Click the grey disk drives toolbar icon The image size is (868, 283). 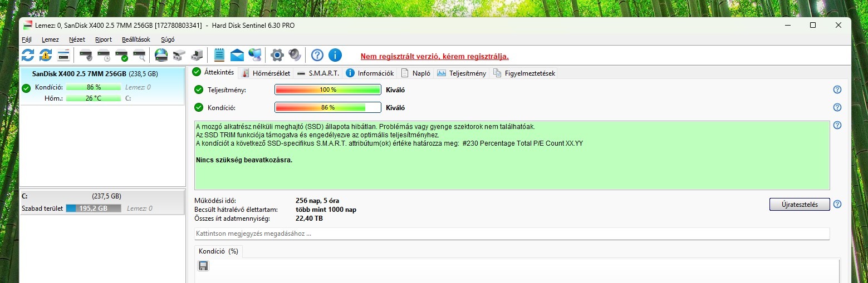click(179, 55)
